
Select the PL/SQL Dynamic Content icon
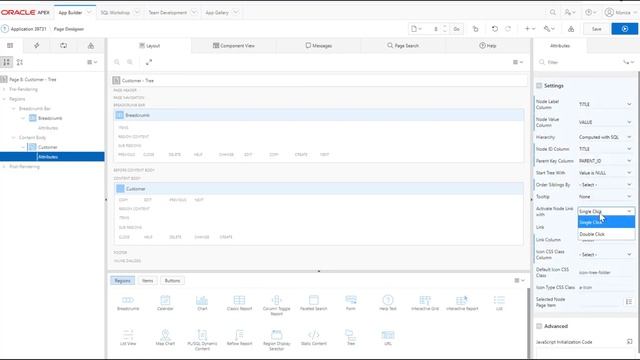click(x=202, y=335)
